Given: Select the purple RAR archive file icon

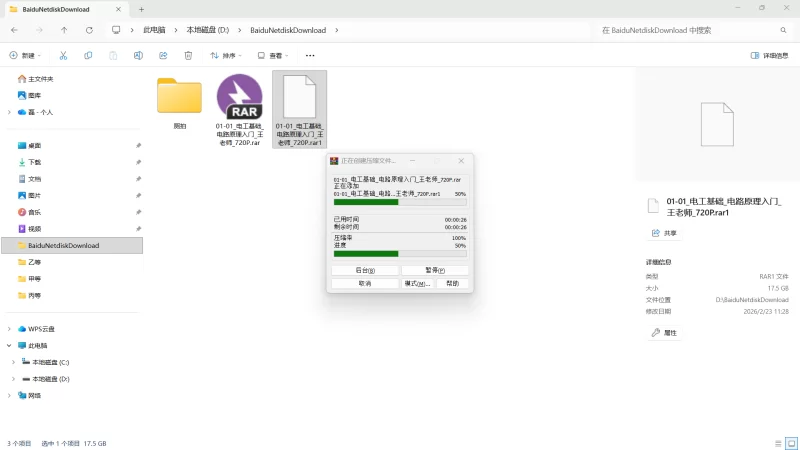Looking at the screenshot, I should pyautogui.click(x=240, y=97).
